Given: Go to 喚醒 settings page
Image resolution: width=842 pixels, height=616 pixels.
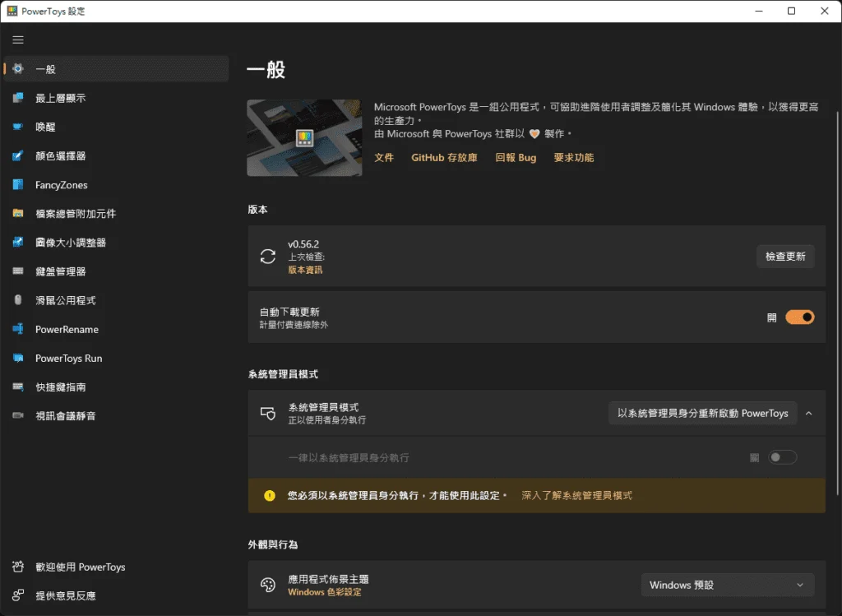Looking at the screenshot, I should 116,127.
